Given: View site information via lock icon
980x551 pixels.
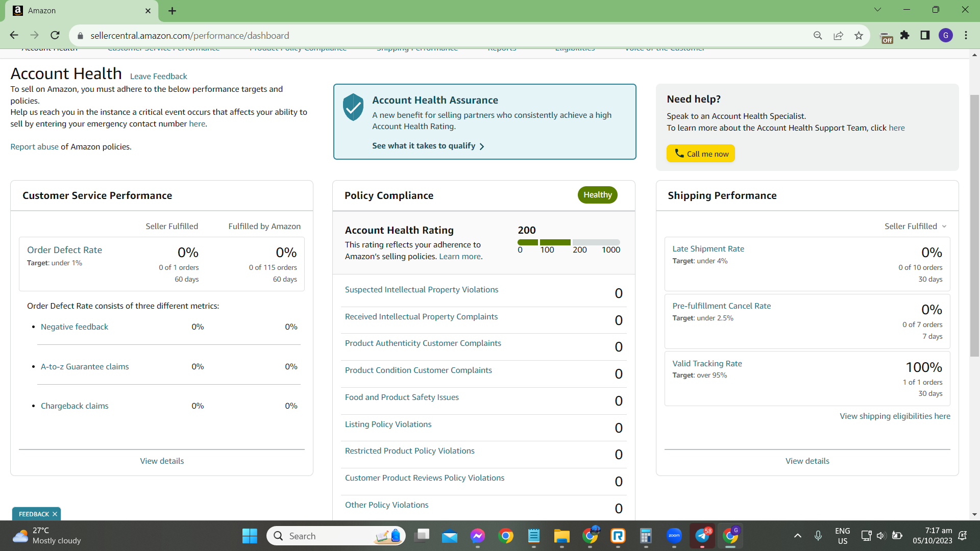Looking at the screenshot, I should 80,36.
